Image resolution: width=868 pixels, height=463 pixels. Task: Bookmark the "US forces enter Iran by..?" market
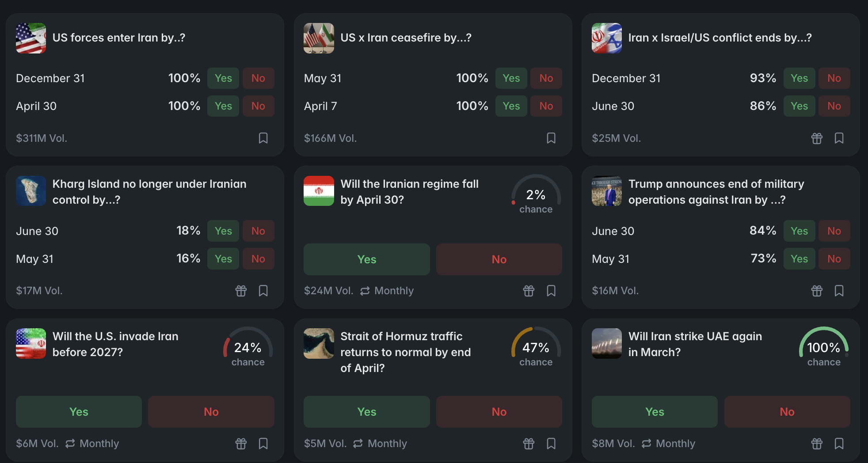[x=263, y=138]
